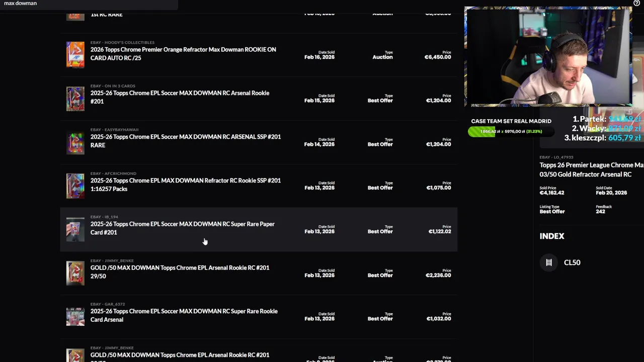Click the €1,032.00 price
644x362 pixels.
click(x=439, y=319)
